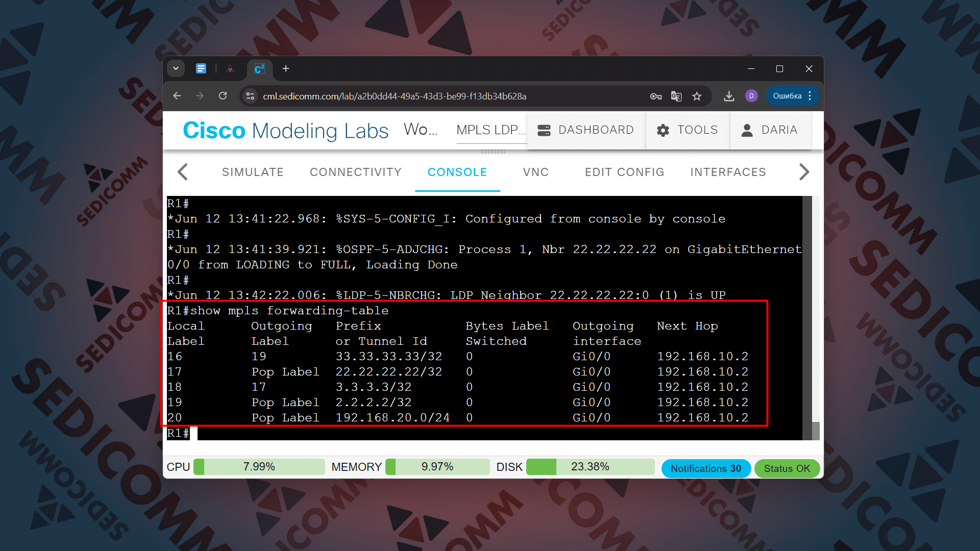Maximize the browser window

(x=779, y=68)
